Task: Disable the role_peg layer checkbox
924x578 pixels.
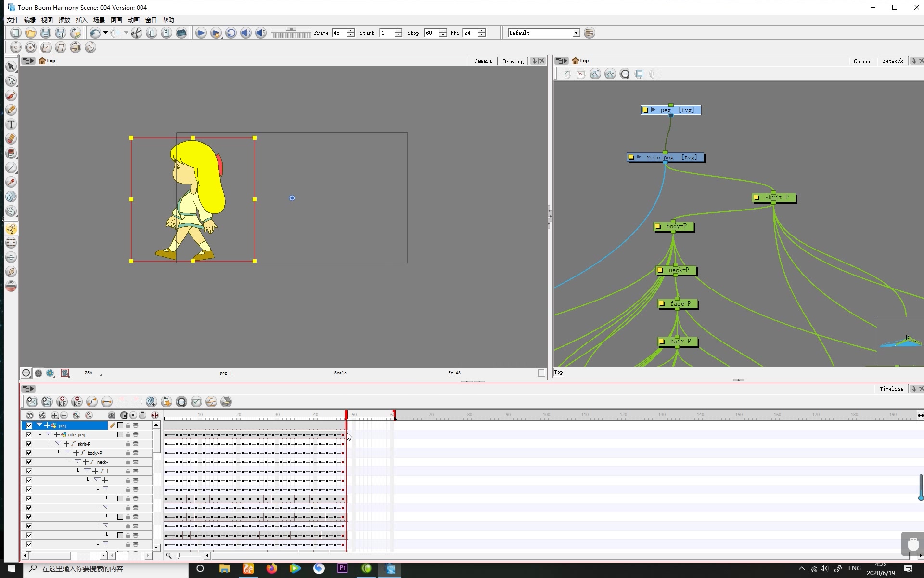Action: [29, 434]
